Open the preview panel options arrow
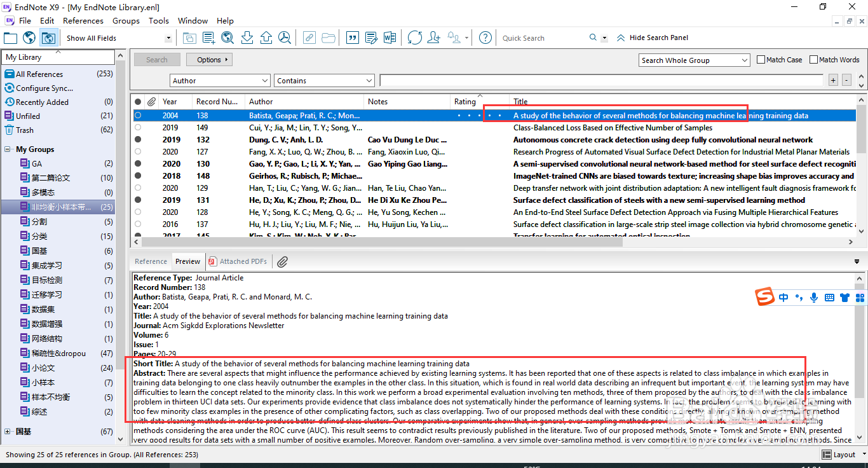Image resolution: width=868 pixels, height=468 pixels. [857, 262]
